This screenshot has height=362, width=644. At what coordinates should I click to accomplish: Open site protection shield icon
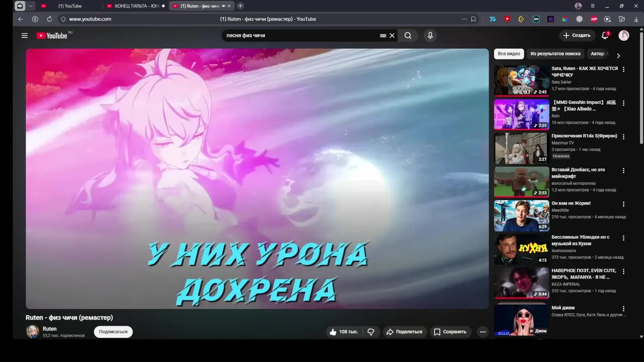[63, 19]
